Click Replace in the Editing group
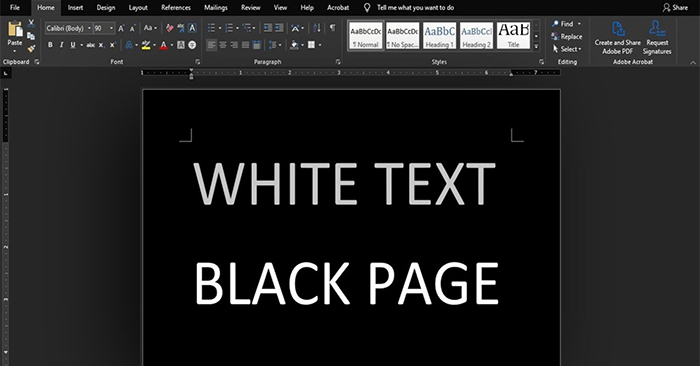 [x=567, y=37]
